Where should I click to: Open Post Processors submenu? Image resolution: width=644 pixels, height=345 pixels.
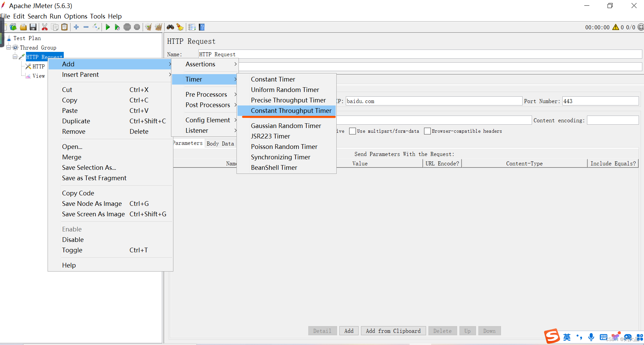[x=205, y=105]
